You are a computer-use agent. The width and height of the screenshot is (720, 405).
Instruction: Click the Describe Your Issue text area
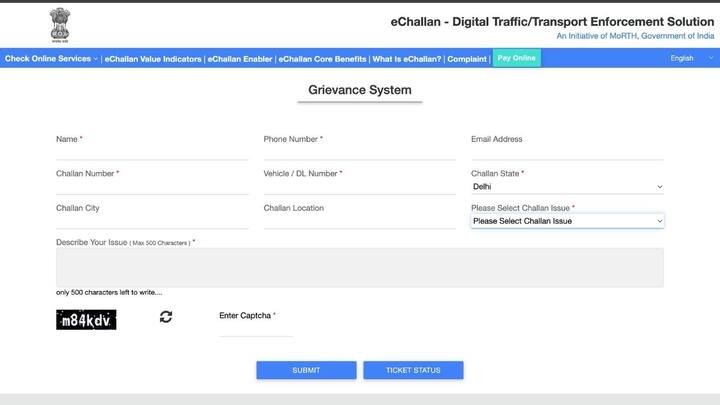(x=359, y=268)
